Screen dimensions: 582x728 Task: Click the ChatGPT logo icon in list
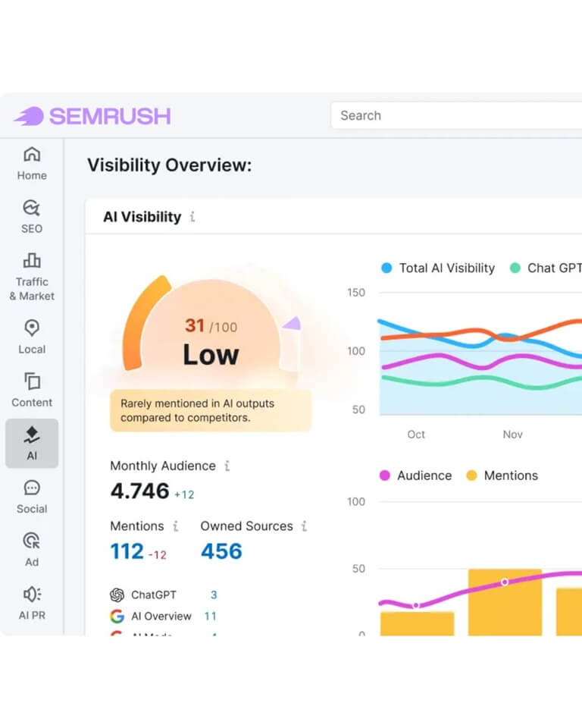[117, 595]
